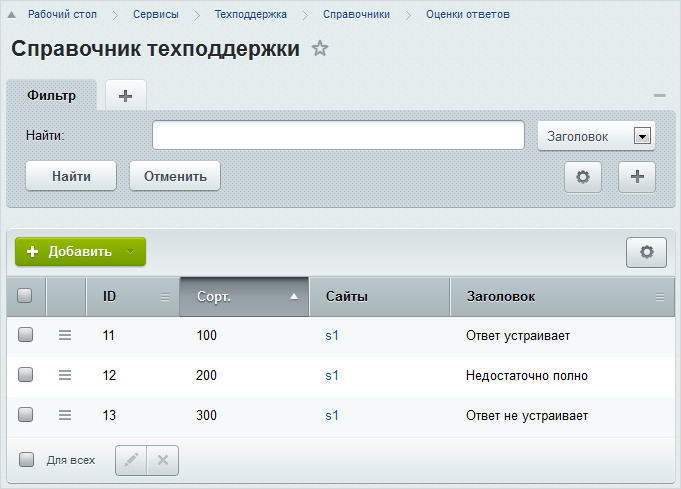Viewport: 681px width, 489px height.
Task: Click the cell Ответ не устраивает
Action: 527,416
